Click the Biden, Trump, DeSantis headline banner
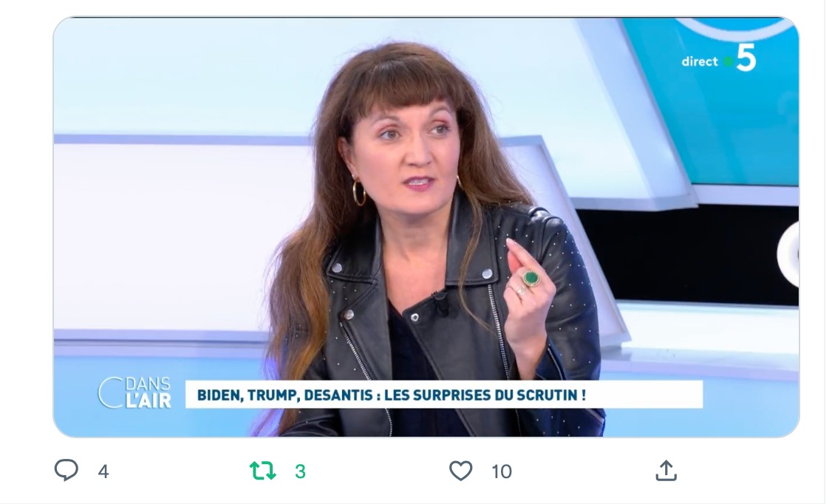 [x=443, y=395]
